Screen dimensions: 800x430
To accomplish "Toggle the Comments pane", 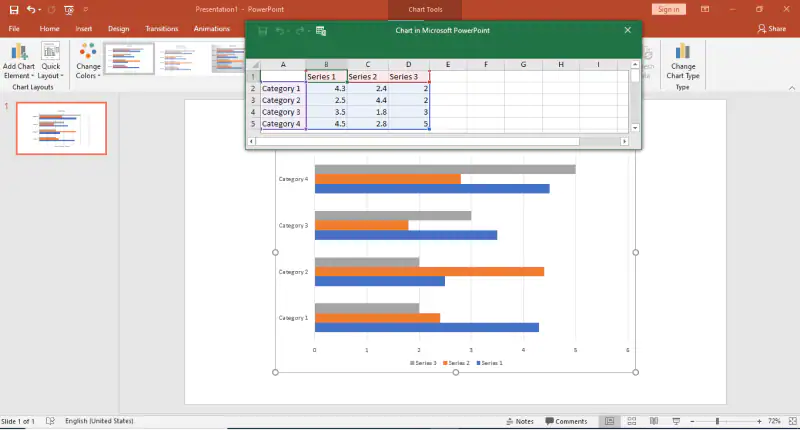I will pos(566,421).
